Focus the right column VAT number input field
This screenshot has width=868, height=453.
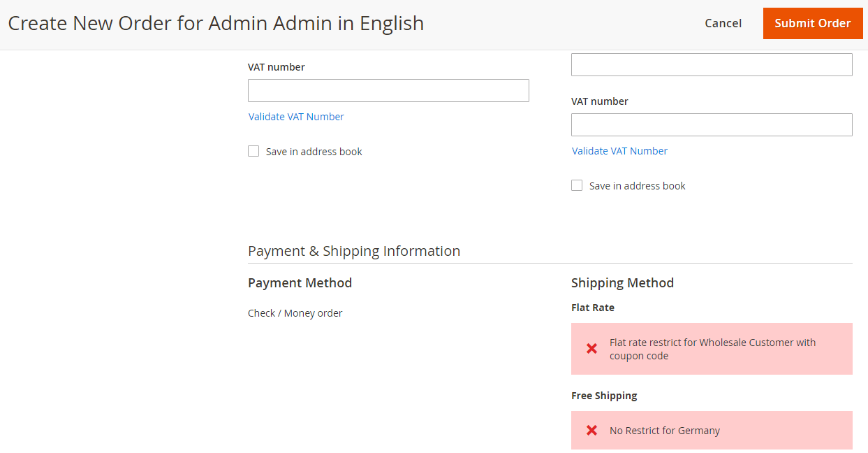(x=712, y=124)
